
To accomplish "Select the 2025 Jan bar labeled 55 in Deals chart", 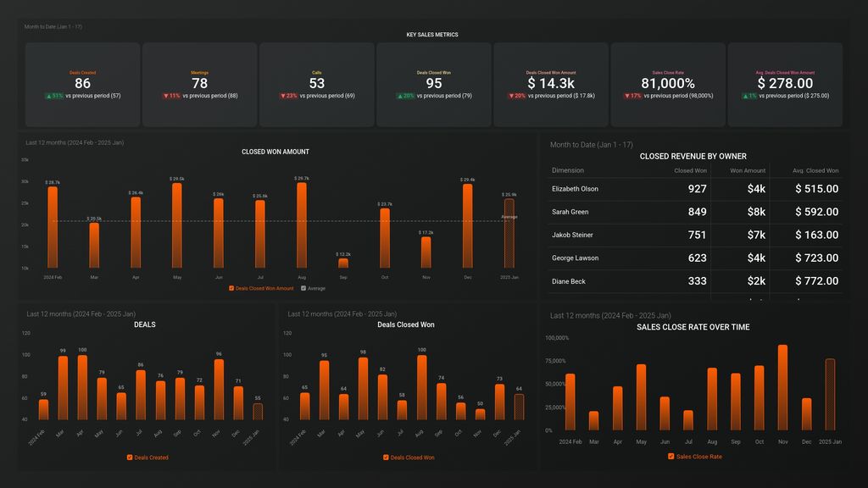I will 258,412.
